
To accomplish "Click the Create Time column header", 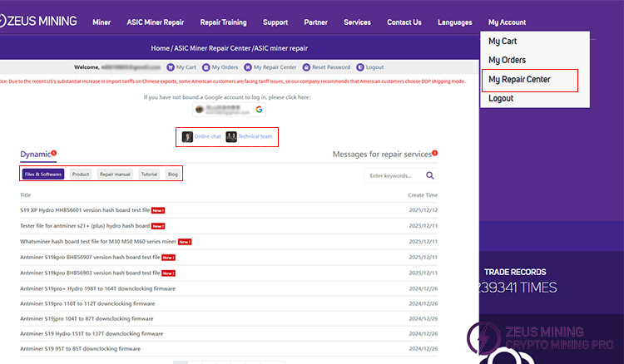I will 423,195.
